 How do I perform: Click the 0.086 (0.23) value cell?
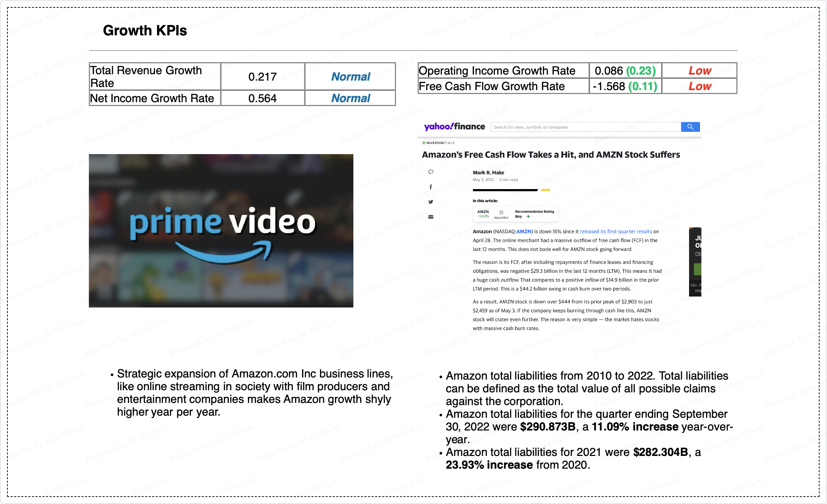click(625, 71)
